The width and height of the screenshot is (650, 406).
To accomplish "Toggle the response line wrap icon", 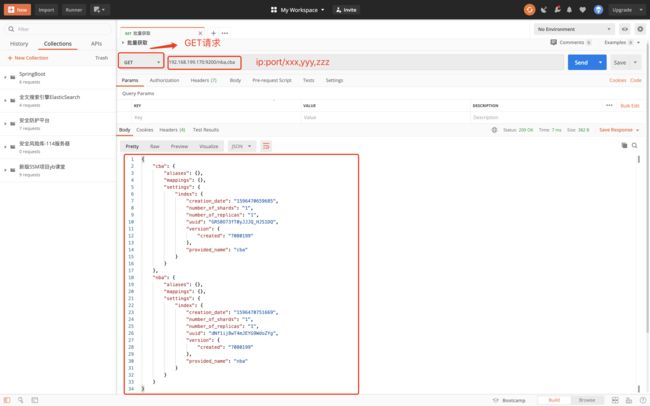I will pyautogui.click(x=266, y=146).
